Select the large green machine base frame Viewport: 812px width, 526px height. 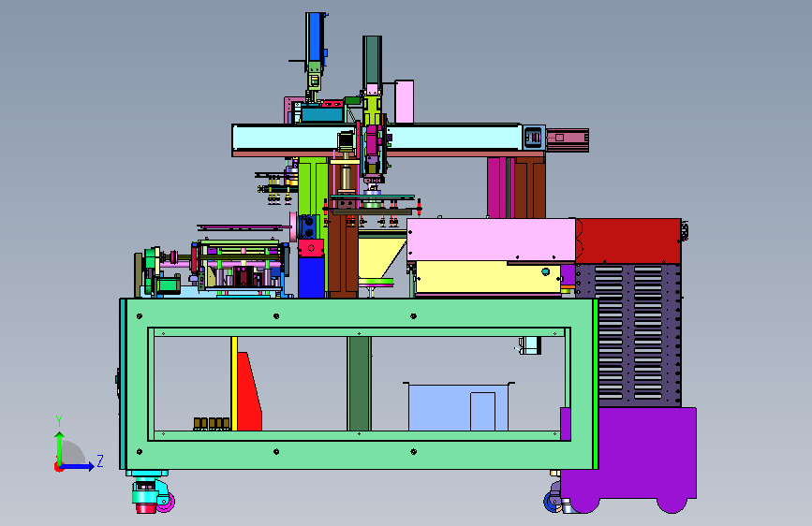(x=359, y=384)
